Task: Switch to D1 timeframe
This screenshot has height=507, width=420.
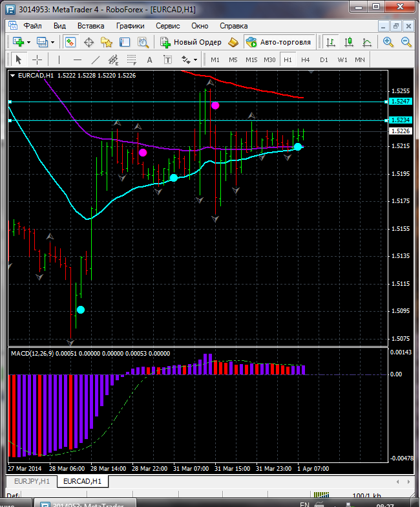Action: (x=324, y=59)
